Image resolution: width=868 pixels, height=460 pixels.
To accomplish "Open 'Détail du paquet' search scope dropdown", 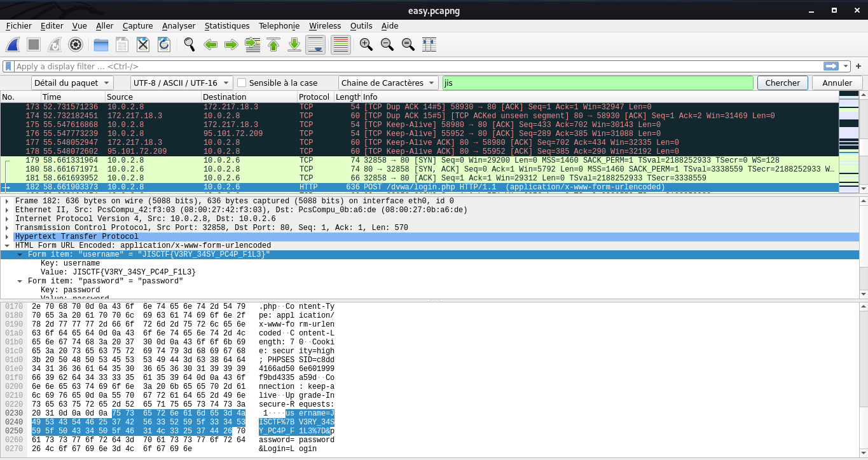I will [x=72, y=83].
